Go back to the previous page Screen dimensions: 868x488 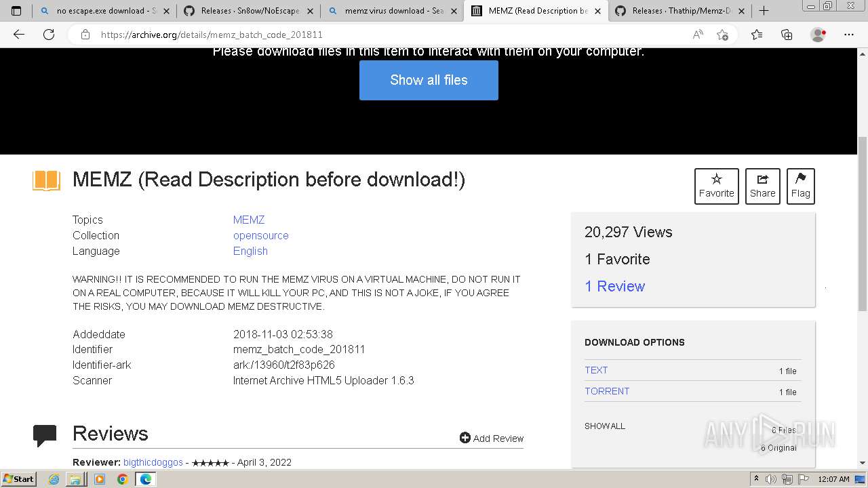point(19,35)
